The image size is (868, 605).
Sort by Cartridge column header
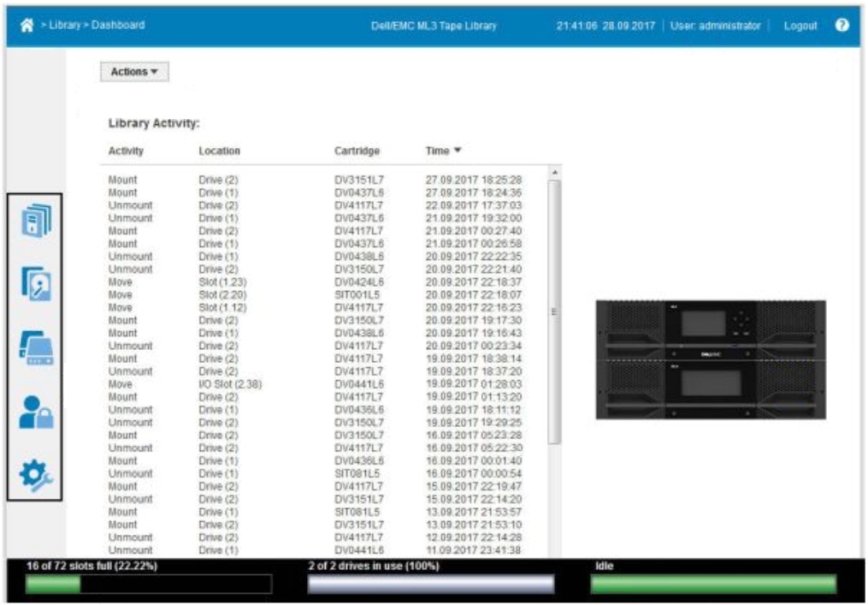pos(357,151)
